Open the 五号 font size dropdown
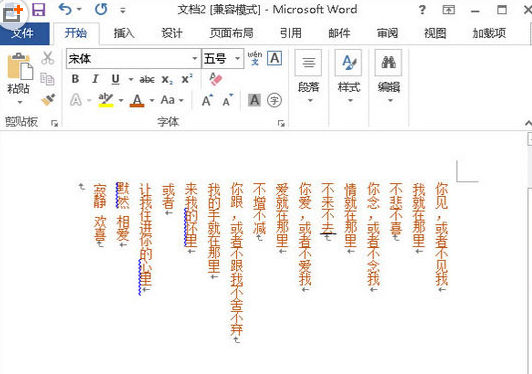Screen dimensions: 532x374 pos(238,59)
